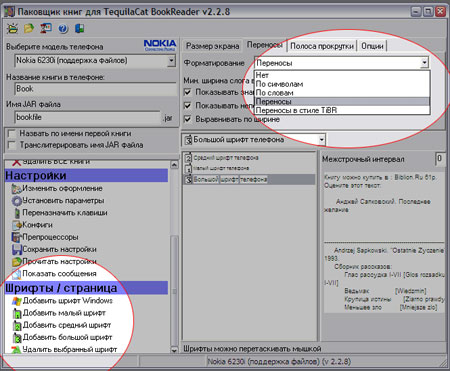Click the sidebar scrollbar down arrow
450x371 pixels.
click(x=174, y=350)
